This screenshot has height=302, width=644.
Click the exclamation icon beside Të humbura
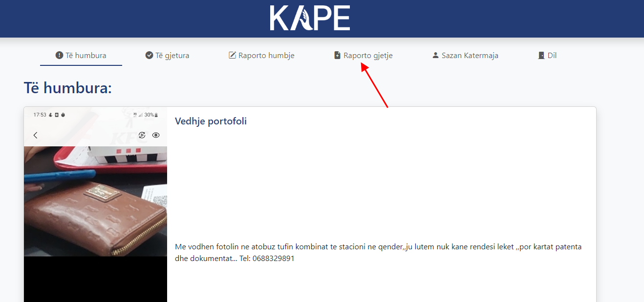(x=60, y=56)
